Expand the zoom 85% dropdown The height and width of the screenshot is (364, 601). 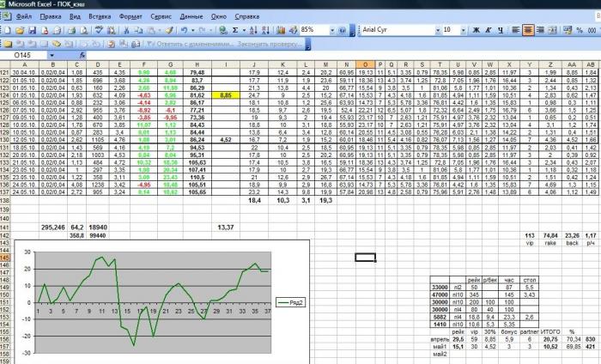click(332, 30)
